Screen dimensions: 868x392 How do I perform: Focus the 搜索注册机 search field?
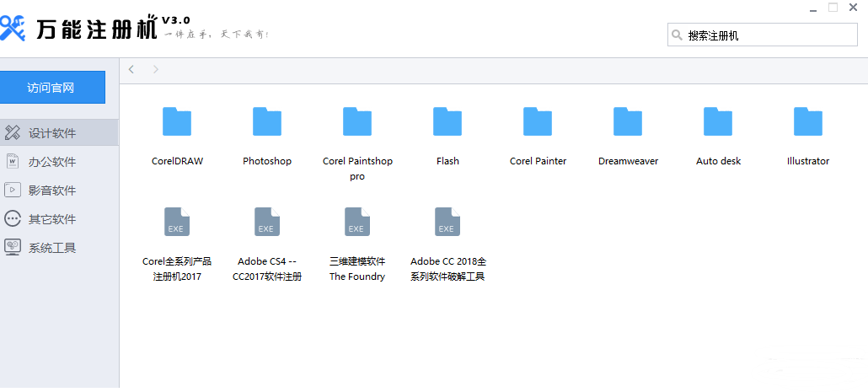763,35
